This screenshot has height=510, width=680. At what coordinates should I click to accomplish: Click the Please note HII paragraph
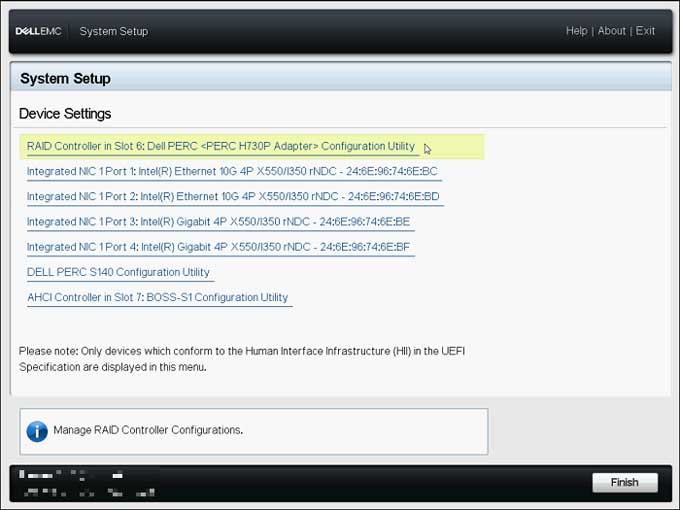[x=242, y=359]
